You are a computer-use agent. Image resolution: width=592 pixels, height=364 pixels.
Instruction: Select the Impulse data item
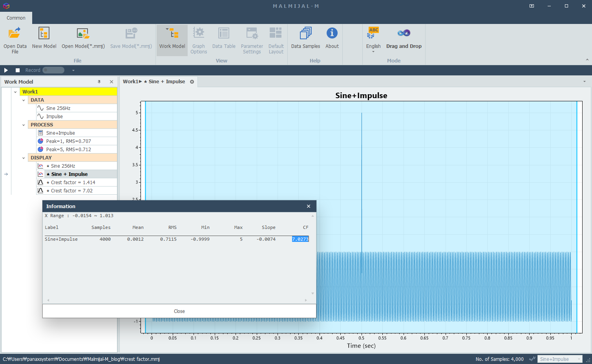click(77, 117)
